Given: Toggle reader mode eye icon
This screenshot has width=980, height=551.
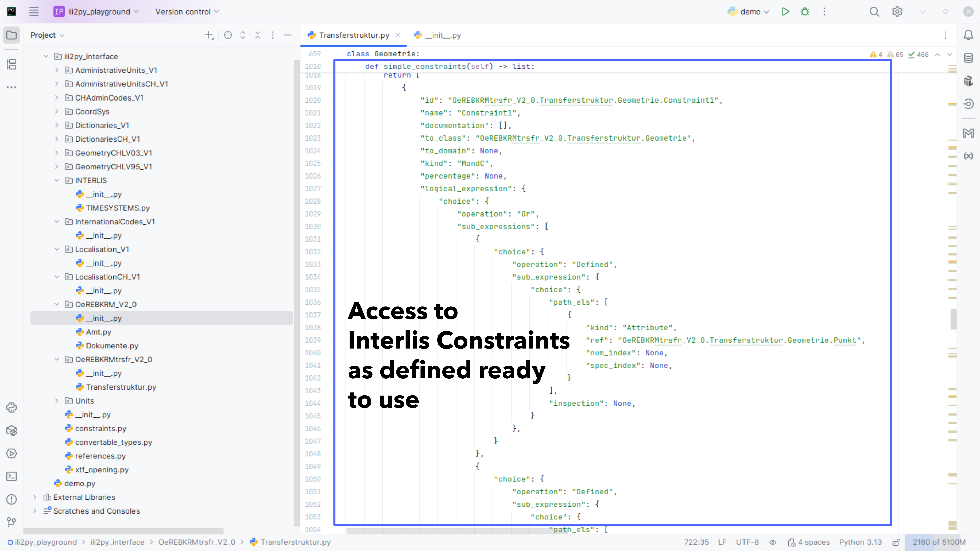Looking at the screenshot, I should (x=773, y=542).
